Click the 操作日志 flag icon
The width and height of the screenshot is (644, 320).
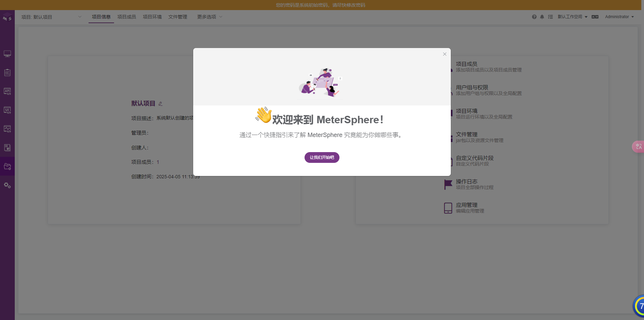[x=448, y=184]
